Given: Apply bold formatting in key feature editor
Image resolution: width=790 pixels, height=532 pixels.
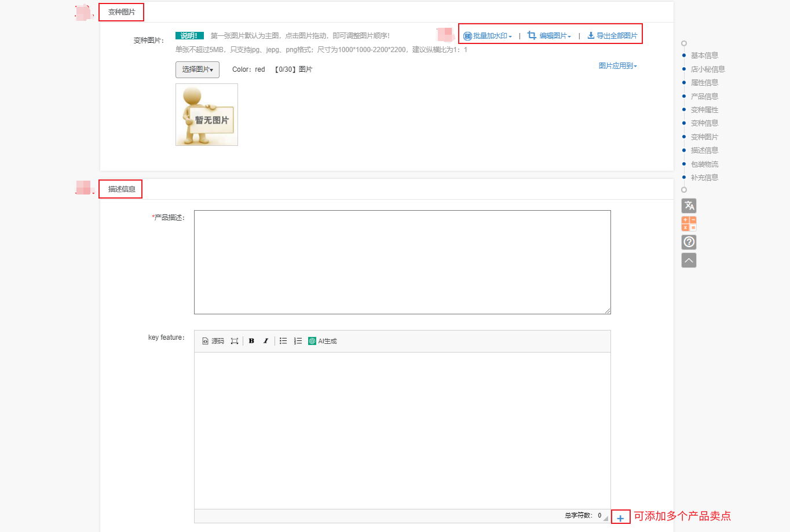Looking at the screenshot, I should 251,341.
